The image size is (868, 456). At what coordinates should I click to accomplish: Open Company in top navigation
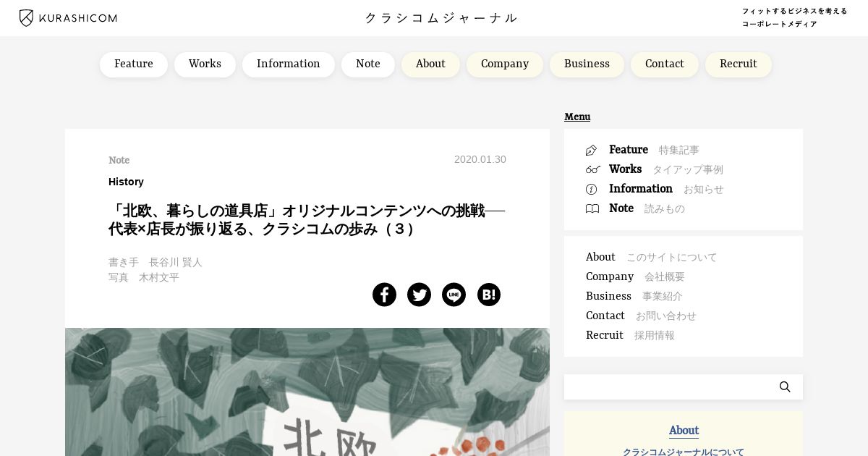pos(505,64)
